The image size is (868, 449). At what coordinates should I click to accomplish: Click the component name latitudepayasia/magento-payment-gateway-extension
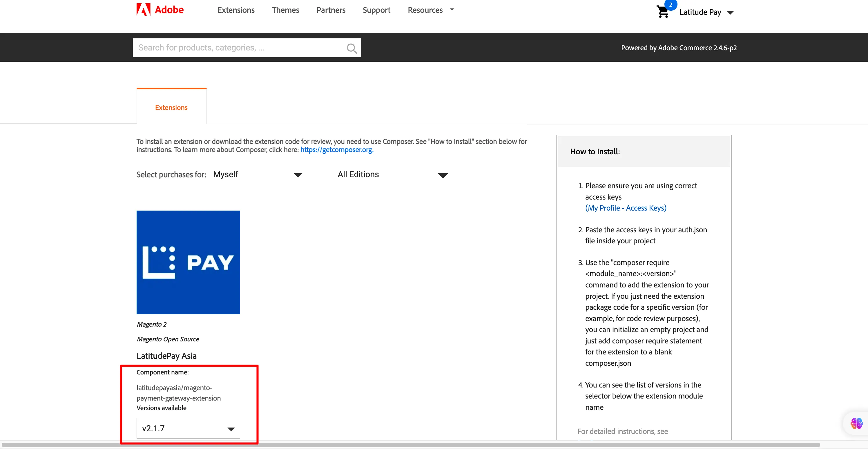(x=179, y=393)
